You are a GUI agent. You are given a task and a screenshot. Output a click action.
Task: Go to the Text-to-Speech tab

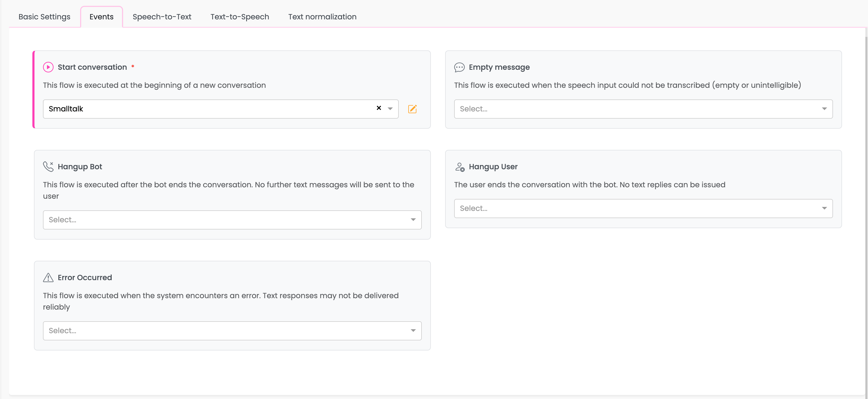click(x=240, y=17)
